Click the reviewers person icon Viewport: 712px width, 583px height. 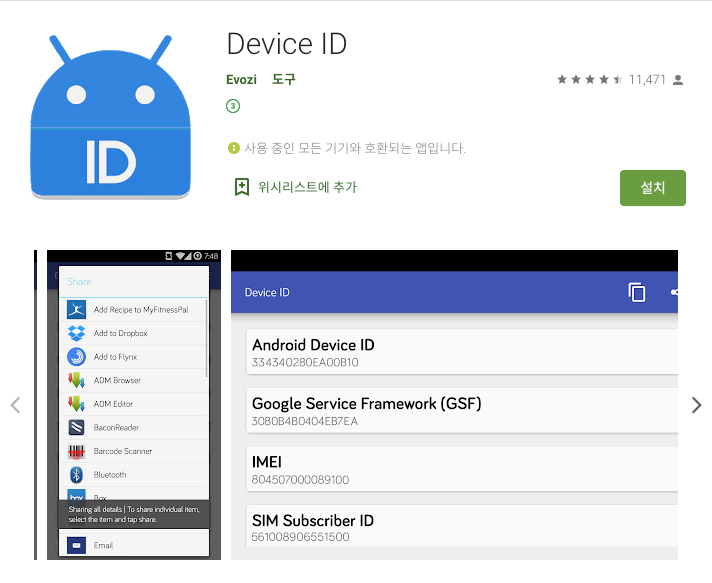point(678,80)
